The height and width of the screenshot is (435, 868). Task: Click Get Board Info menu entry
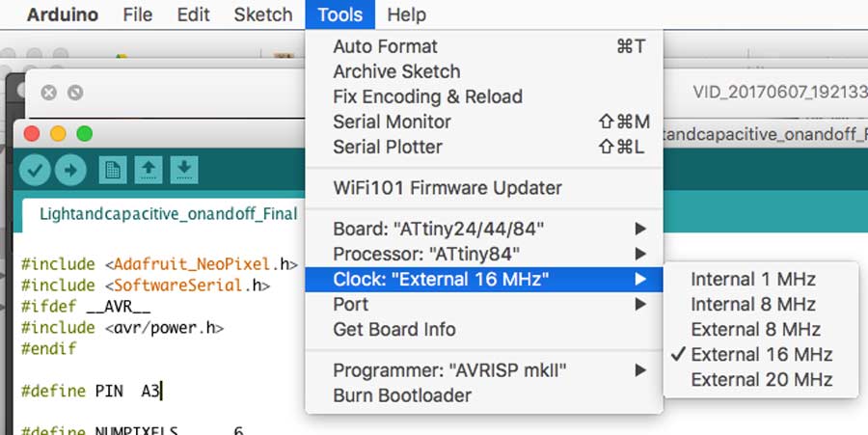(393, 329)
